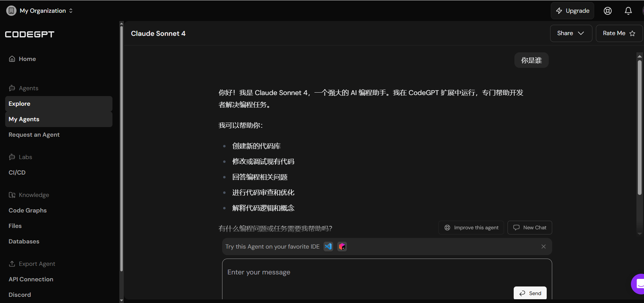Dismiss the Try this Agent IDE banner
Screen dimensions: 644x303
tap(543, 247)
